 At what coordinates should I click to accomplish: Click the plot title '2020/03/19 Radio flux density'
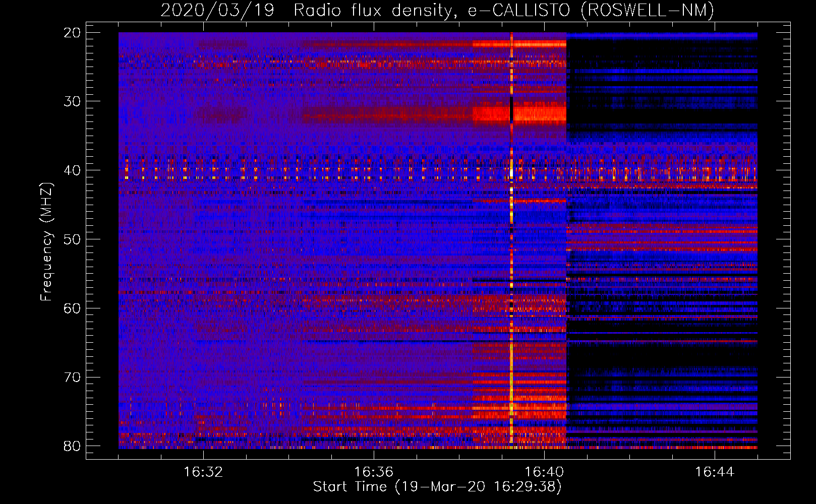point(437,10)
